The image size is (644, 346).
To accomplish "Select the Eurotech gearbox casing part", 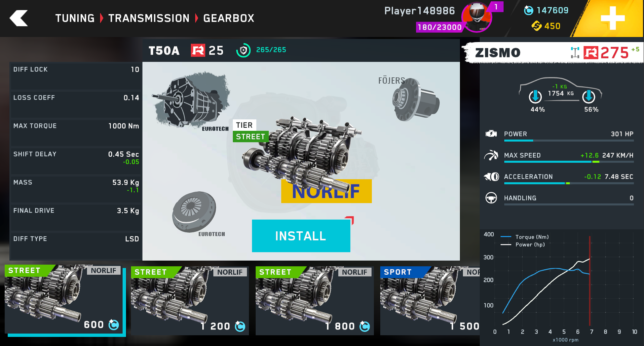I will pyautogui.click(x=191, y=102).
